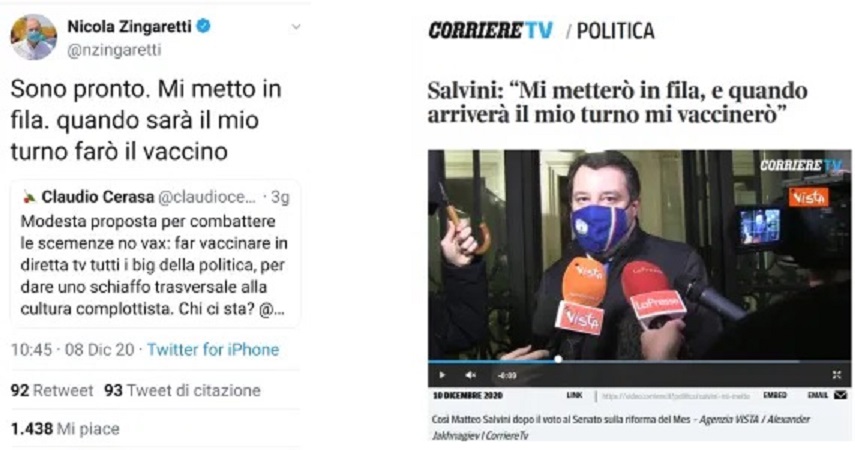855x450 pixels.
Task: Open the tweet options chevron menu
Action: (296, 26)
